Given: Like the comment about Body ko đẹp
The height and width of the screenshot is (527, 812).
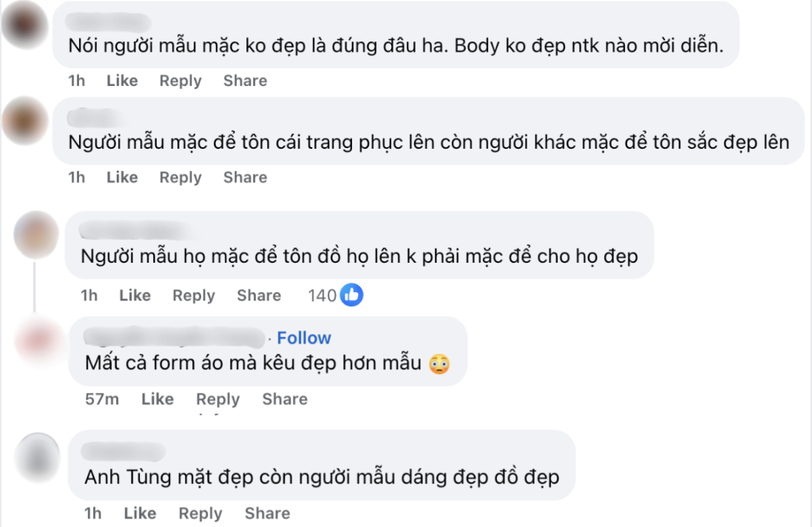Looking at the screenshot, I should (x=122, y=81).
